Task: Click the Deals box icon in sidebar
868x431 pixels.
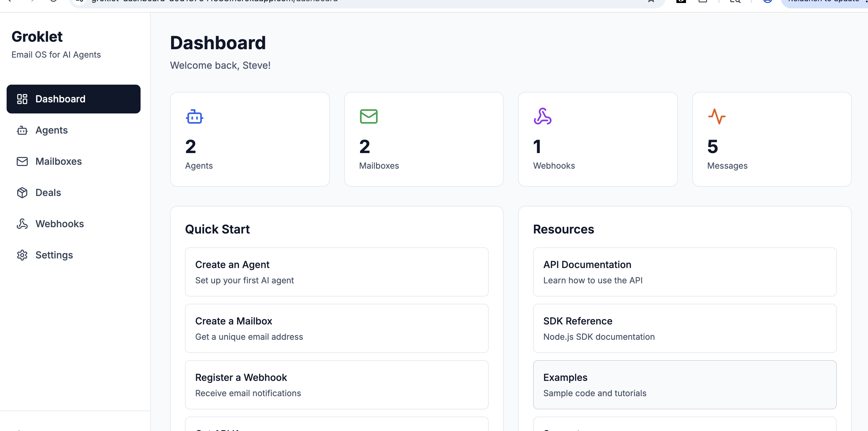Action: 22,193
